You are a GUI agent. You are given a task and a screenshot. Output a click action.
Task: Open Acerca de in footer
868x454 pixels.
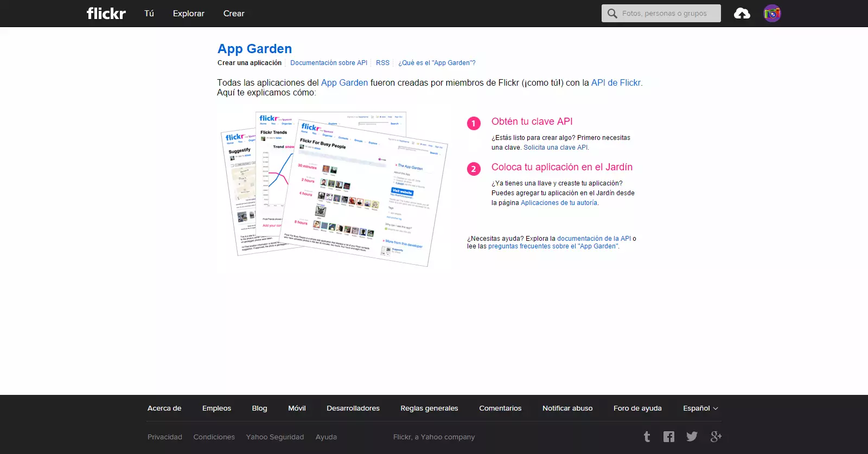pos(164,408)
